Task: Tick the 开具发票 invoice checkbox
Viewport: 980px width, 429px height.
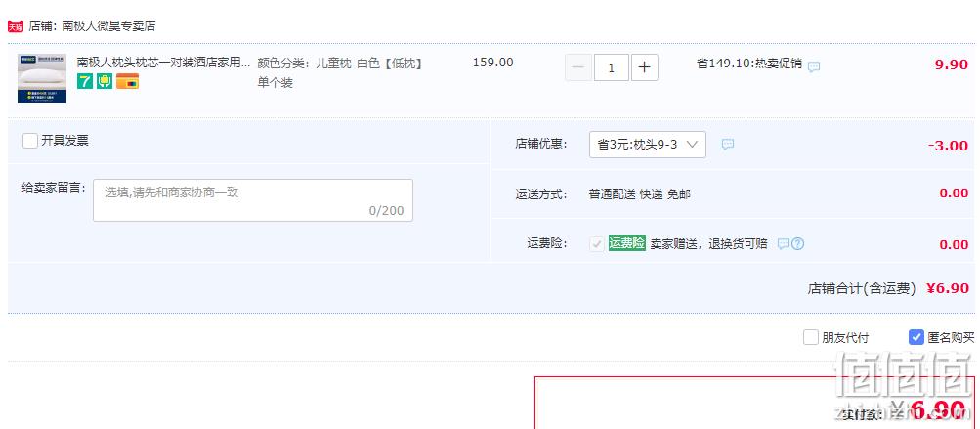Action: (x=30, y=141)
